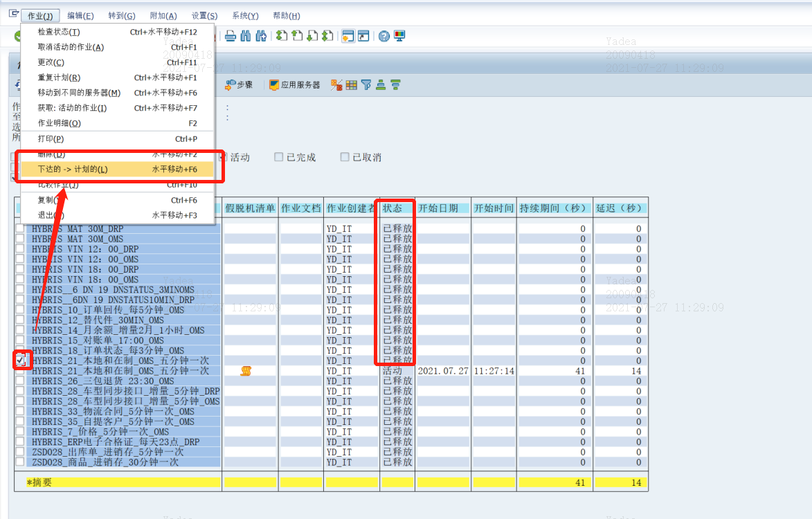Click the filter funnel icon

click(x=366, y=84)
